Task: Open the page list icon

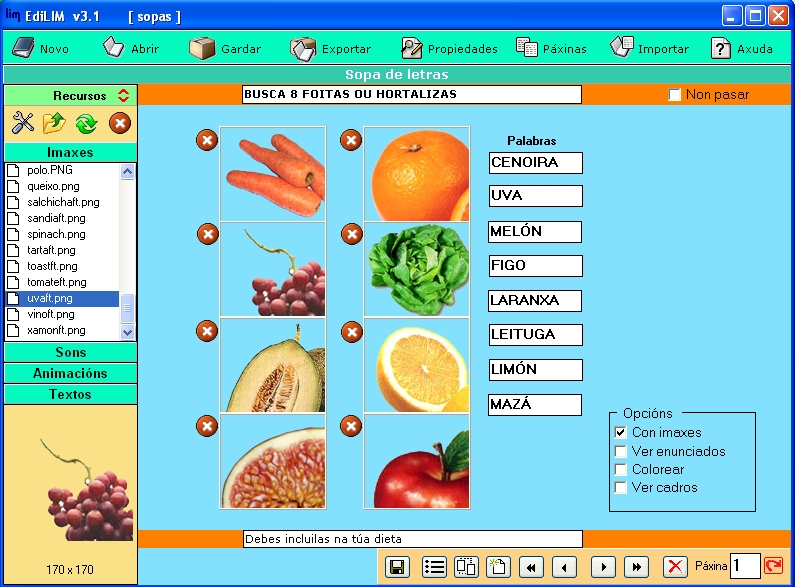Action: [x=434, y=567]
